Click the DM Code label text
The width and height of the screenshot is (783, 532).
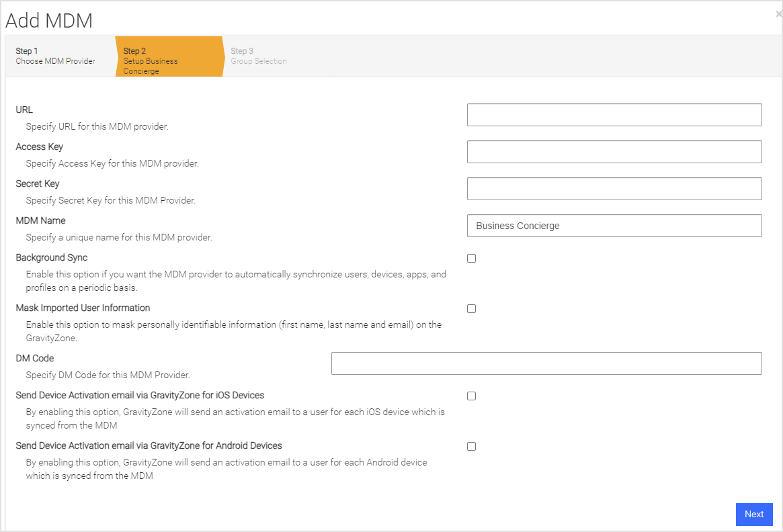coord(34,358)
